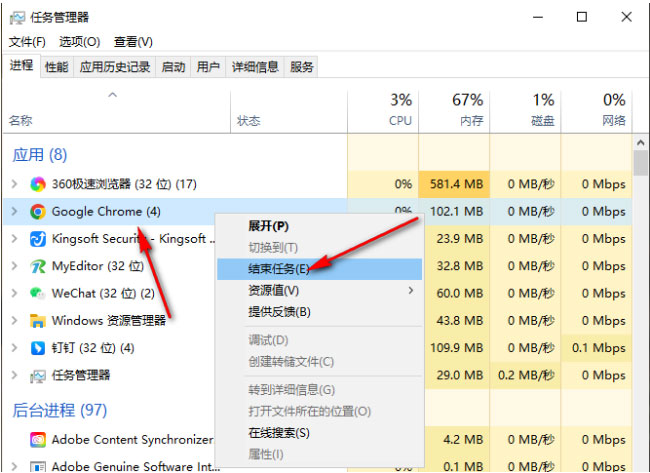650x473 pixels.
Task: Sort by the 名称 column header
Action: tap(116, 111)
